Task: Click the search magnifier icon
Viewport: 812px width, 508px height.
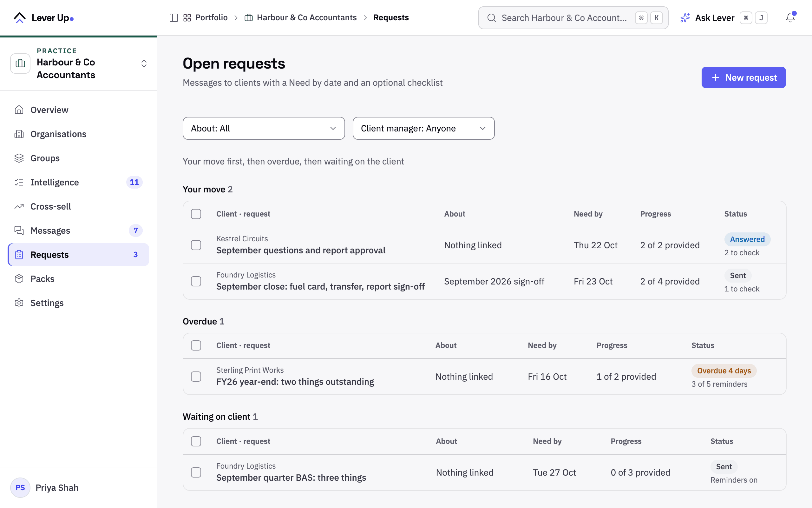Action: [x=492, y=18]
